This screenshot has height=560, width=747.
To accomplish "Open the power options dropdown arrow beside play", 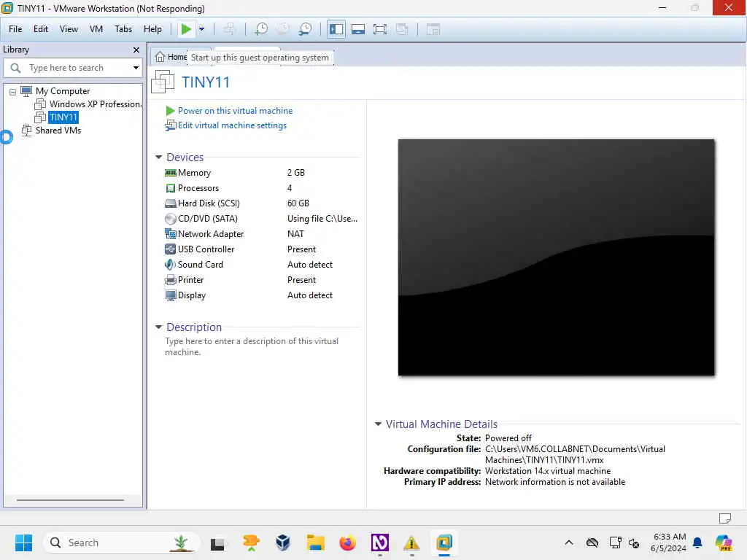I will point(201,29).
